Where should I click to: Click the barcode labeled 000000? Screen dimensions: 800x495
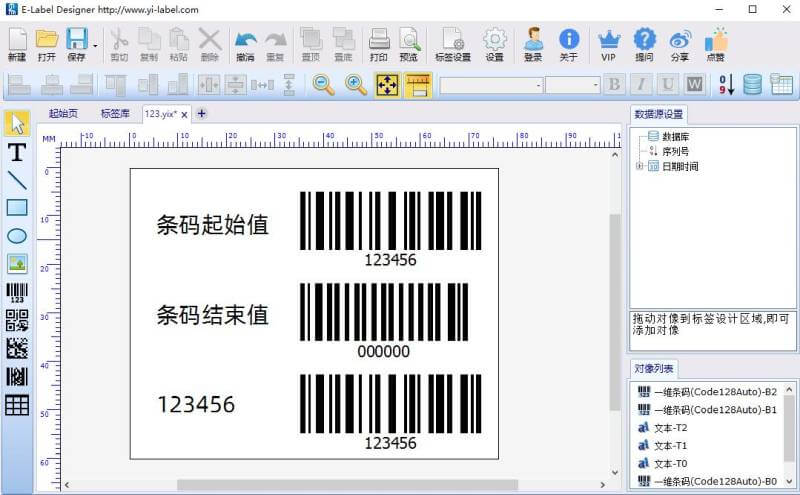pos(384,321)
